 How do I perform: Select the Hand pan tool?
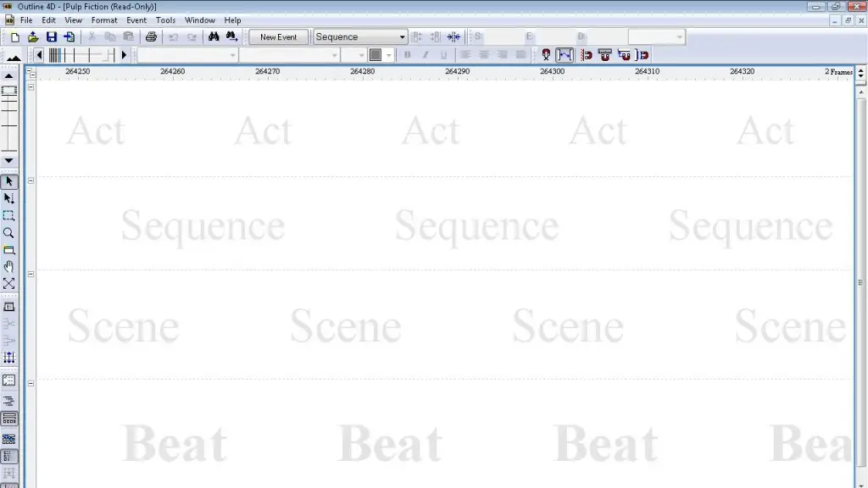[x=9, y=267]
